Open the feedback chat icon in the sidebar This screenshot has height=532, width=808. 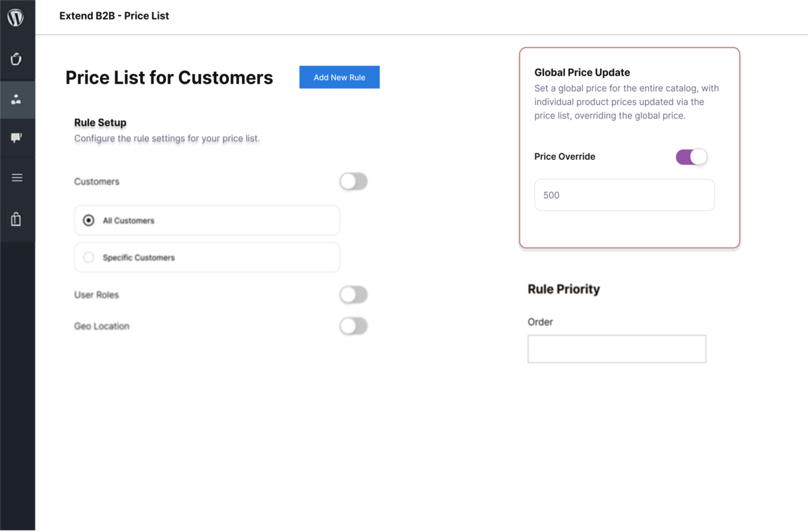[x=18, y=138]
